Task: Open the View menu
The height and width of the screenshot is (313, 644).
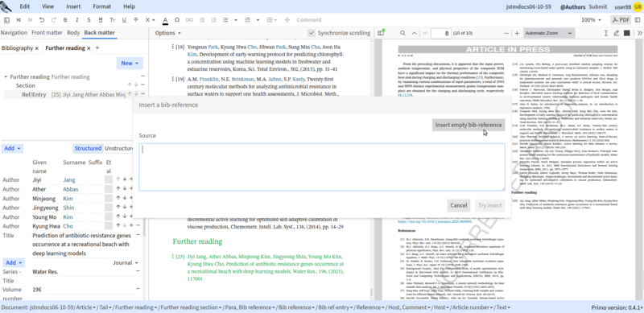Action: [x=47, y=6]
